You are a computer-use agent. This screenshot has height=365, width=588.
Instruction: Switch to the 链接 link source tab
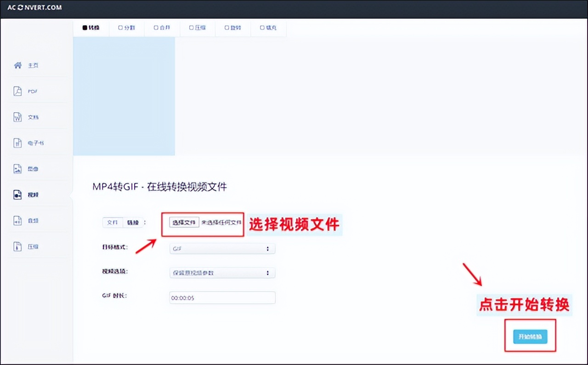coord(134,222)
